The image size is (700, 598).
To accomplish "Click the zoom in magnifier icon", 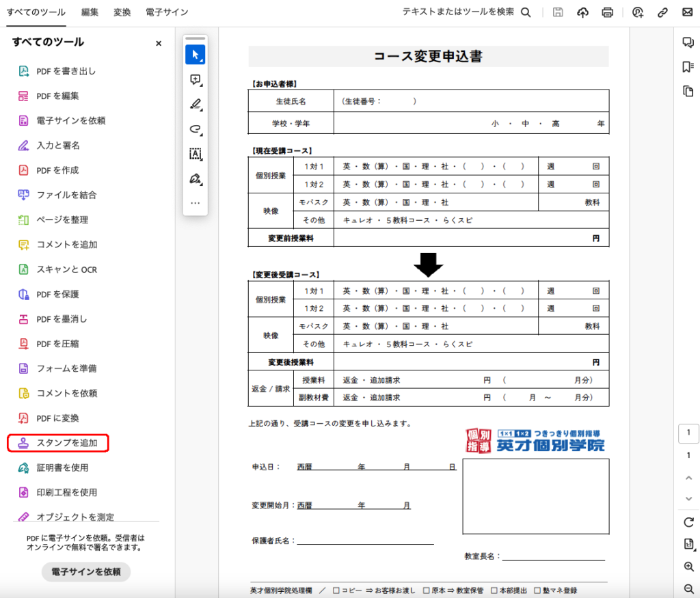I will 688,567.
